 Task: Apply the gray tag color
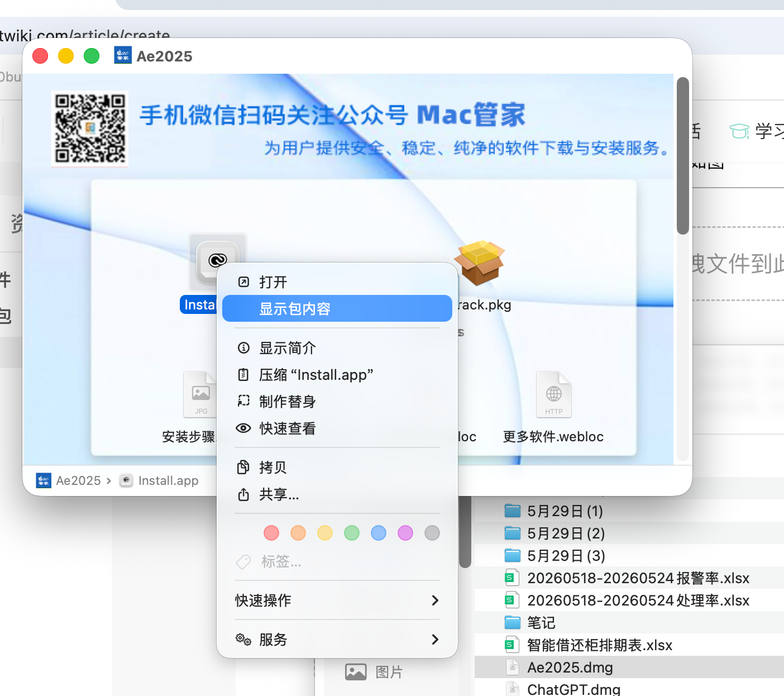coord(432,533)
